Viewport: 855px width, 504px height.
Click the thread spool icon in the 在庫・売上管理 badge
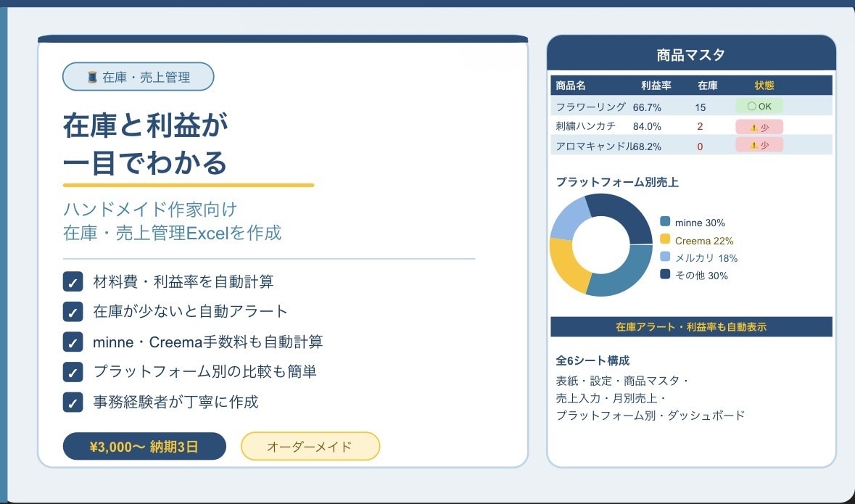92,77
